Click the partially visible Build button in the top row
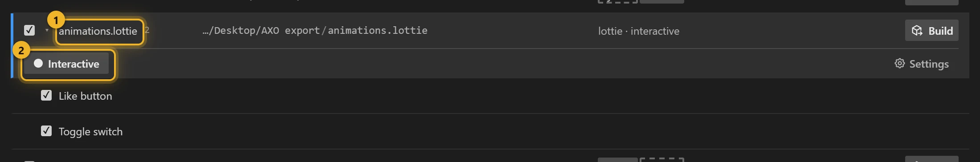 [931, 2]
